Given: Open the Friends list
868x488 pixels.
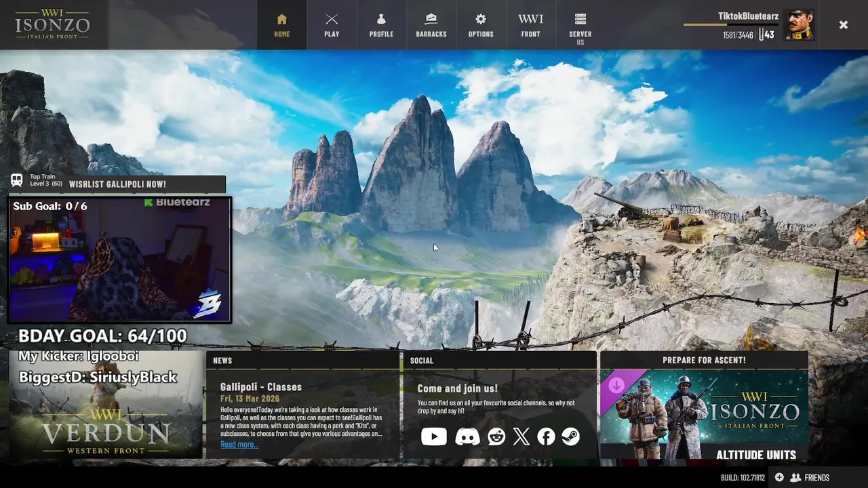Looking at the screenshot, I should coord(810,478).
